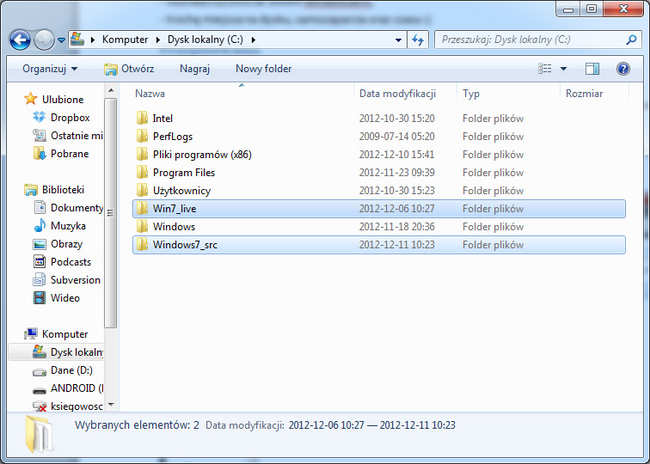Click the Nagraj toolbar button
The image size is (650, 464).
coord(194,68)
